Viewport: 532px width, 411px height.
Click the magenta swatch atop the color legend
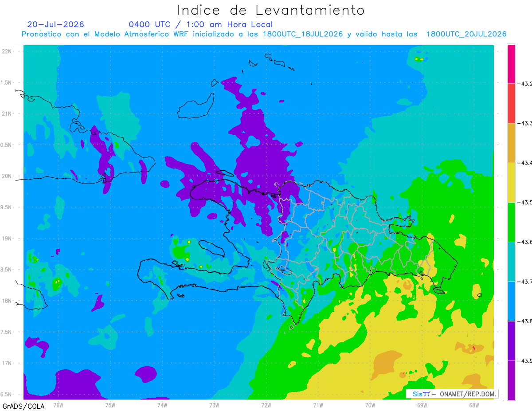511,63
